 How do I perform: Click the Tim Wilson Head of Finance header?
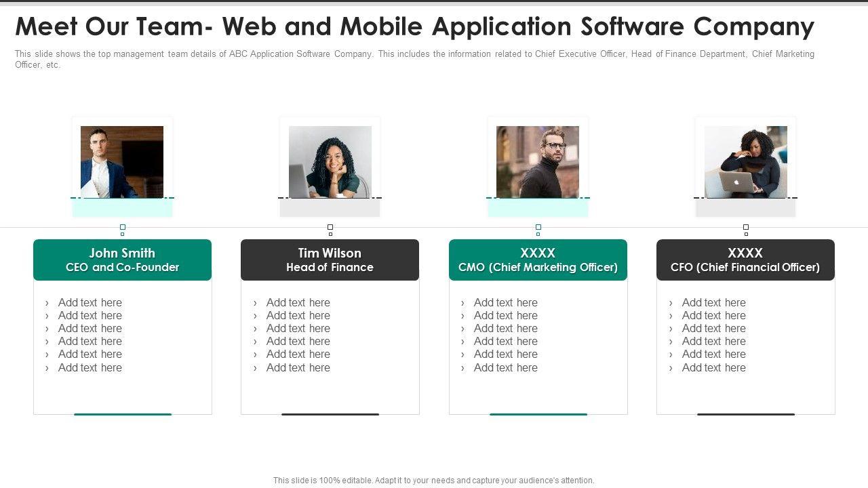coord(330,260)
